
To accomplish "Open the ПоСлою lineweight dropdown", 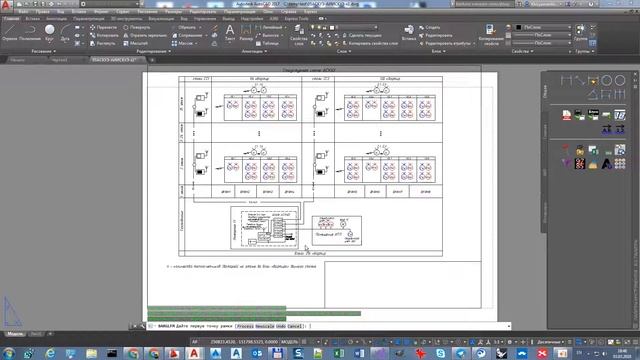I will 541,35.
